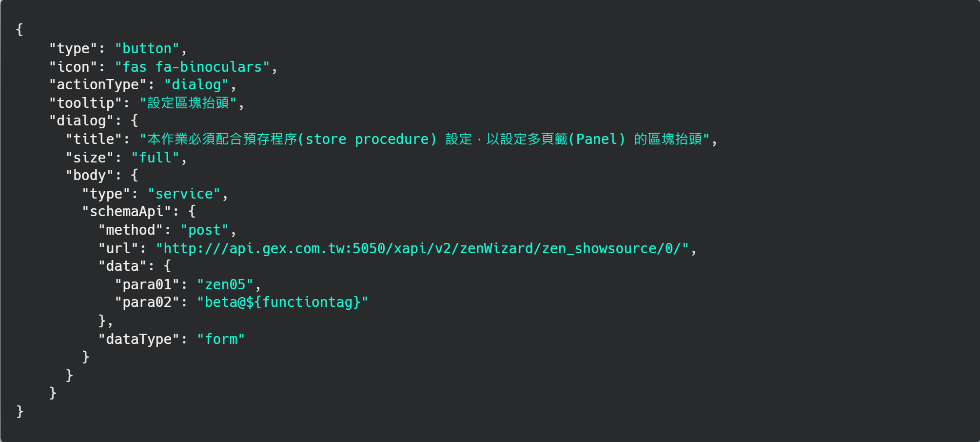Select the tooltip text 設定區塊抬頭

click(188, 103)
